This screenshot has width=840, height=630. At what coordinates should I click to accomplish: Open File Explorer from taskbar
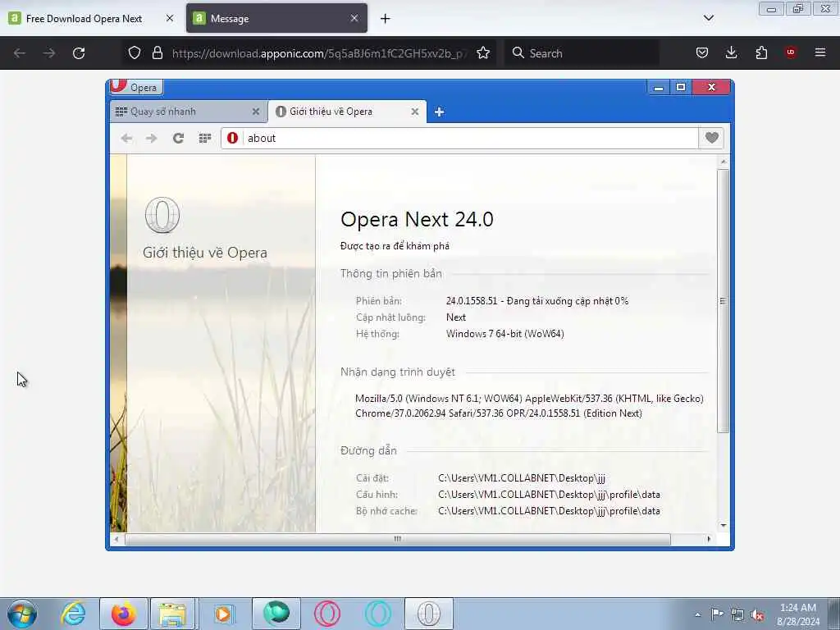tap(172, 614)
